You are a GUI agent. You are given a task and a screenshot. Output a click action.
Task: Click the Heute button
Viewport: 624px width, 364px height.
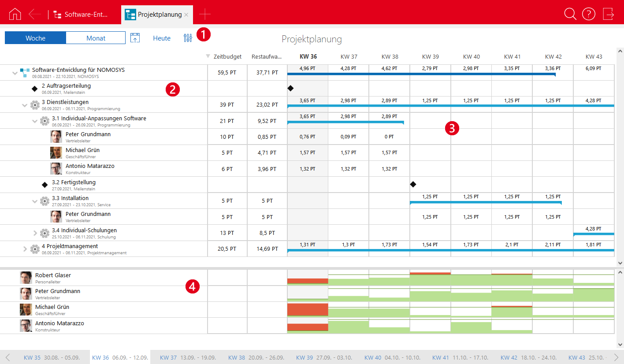point(162,38)
